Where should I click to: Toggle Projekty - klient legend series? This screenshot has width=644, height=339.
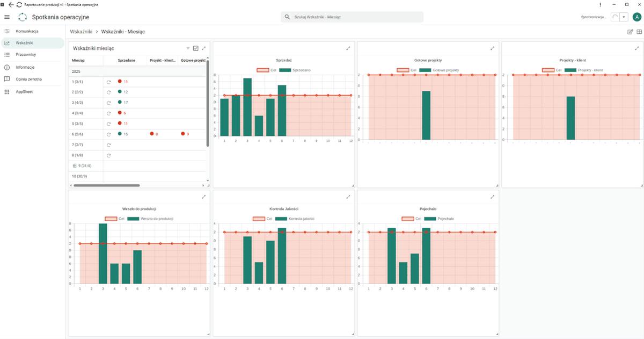coord(584,70)
